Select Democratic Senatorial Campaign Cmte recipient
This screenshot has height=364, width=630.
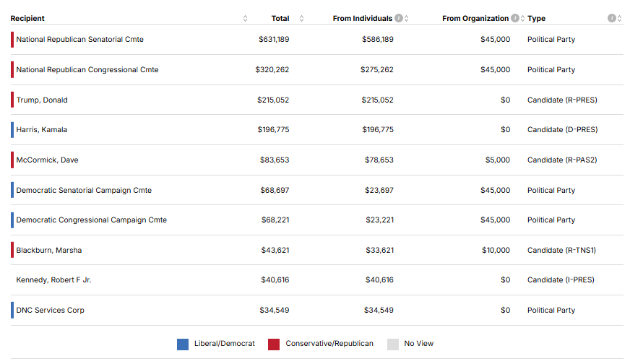84,190
